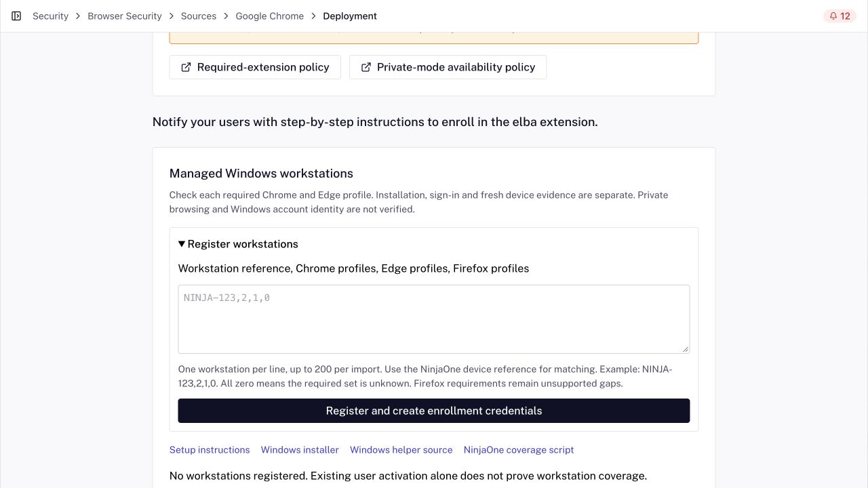868x488 pixels.
Task: Open the notifications bell showing 12
Action: point(840,16)
